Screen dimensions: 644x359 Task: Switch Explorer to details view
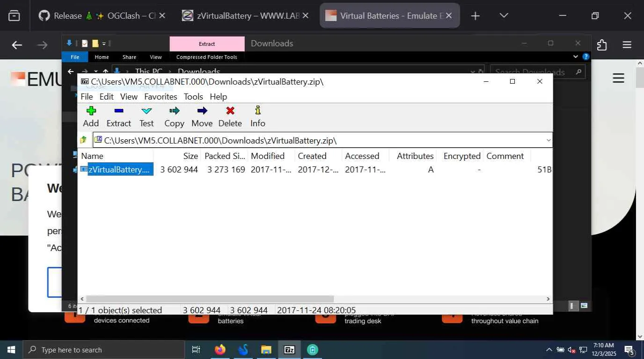[x=571, y=306]
